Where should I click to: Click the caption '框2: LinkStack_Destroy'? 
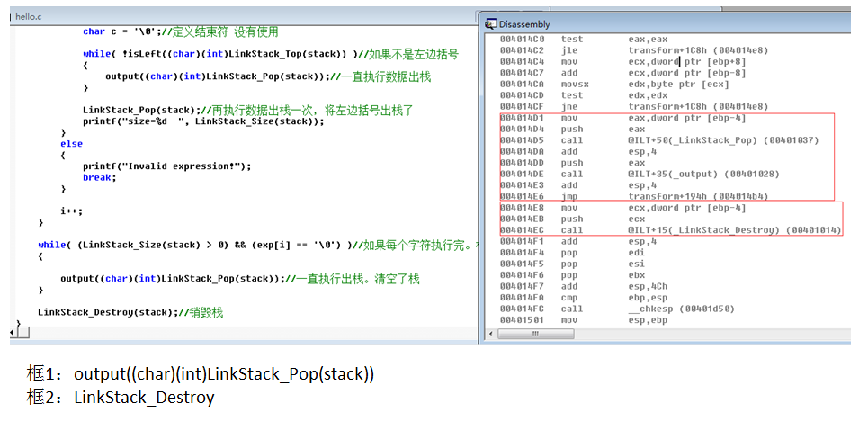(x=121, y=398)
